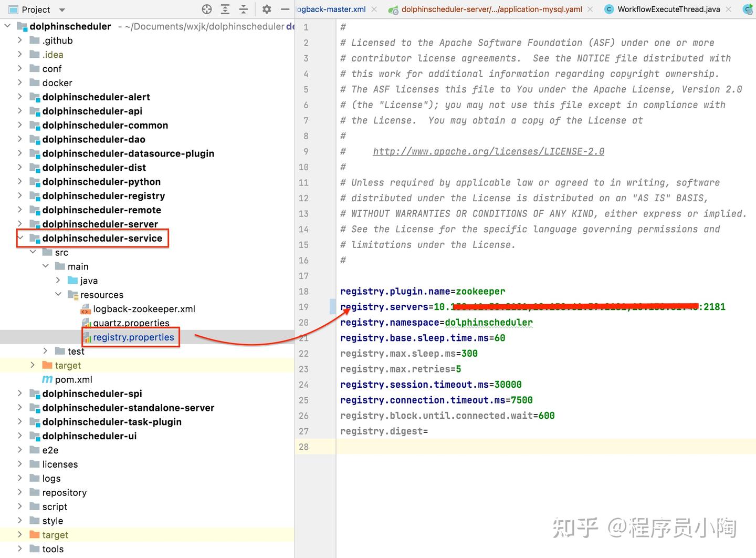Viewport: 756px width, 558px height.
Task: Click the Expand All icon in Project toolbar
Action: pyautogui.click(x=225, y=9)
